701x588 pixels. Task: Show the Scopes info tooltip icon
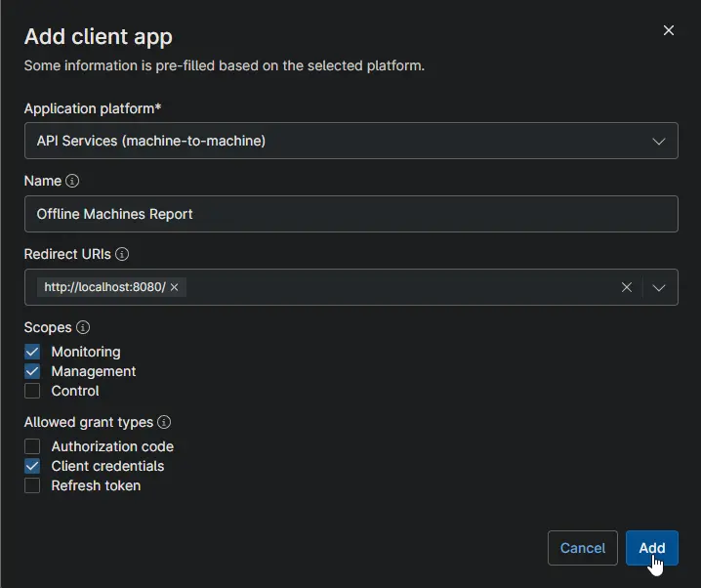click(83, 327)
